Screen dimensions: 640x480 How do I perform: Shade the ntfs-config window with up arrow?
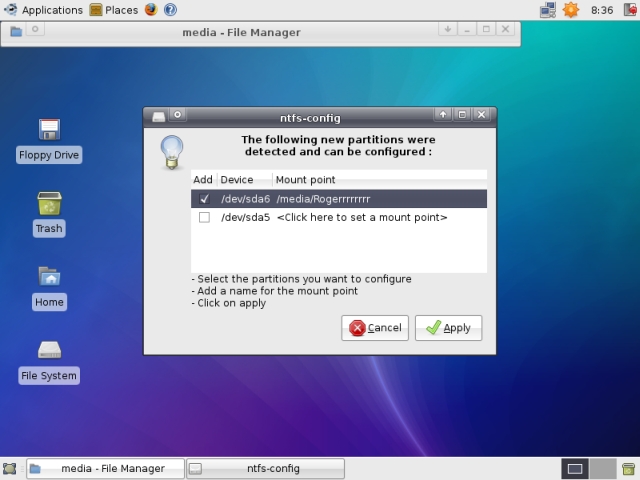(x=443, y=115)
